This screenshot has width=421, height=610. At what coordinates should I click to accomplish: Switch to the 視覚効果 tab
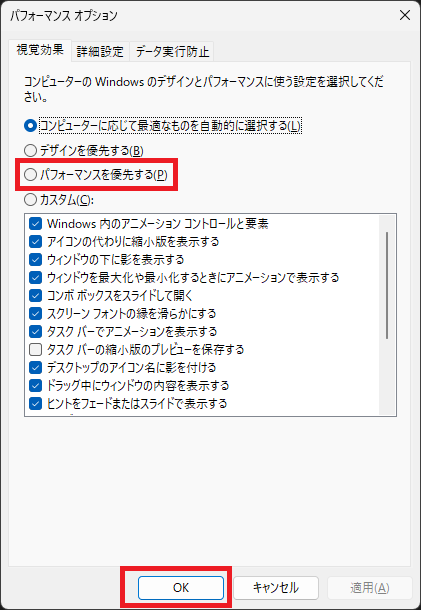40,50
